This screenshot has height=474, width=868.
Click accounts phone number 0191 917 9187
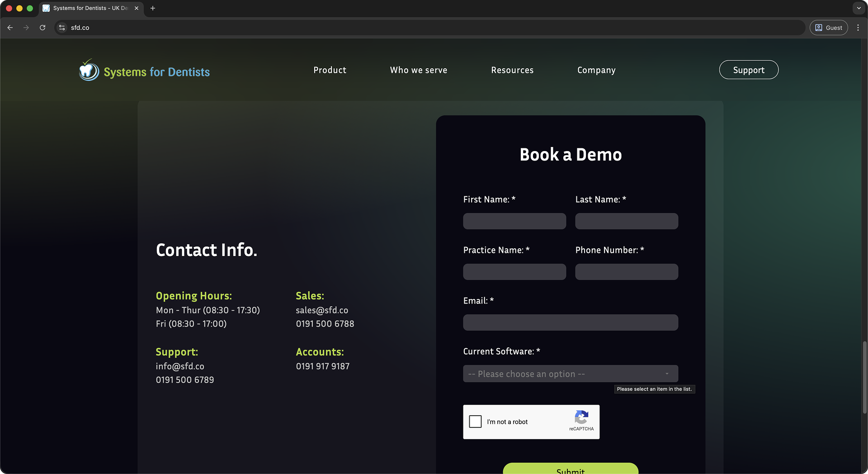click(323, 366)
